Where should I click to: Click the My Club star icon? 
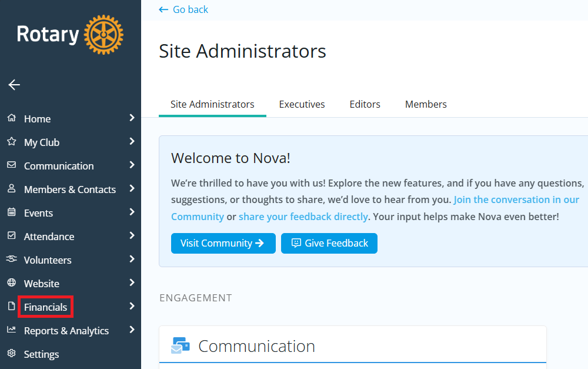pos(11,142)
